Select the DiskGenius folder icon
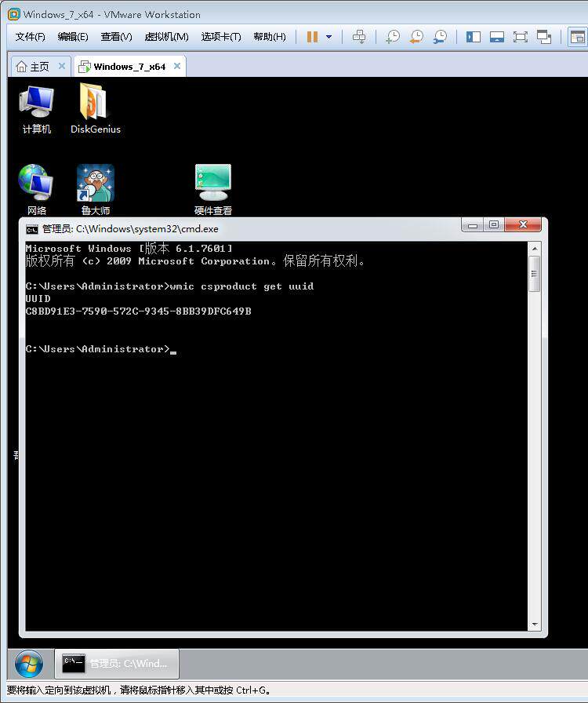The height and width of the screenshot is (703, 588). coord(96,109)
